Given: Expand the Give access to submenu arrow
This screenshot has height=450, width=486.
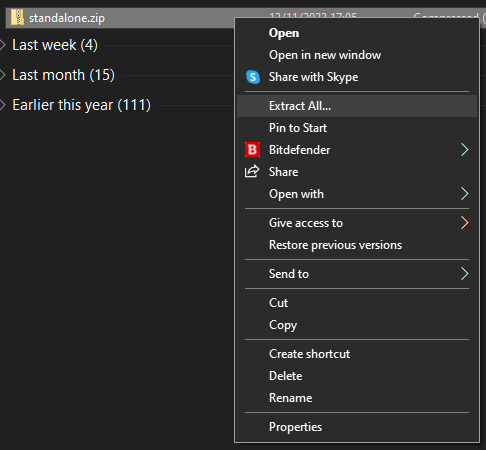Looking at the screenshot, I should coord(465,223).
